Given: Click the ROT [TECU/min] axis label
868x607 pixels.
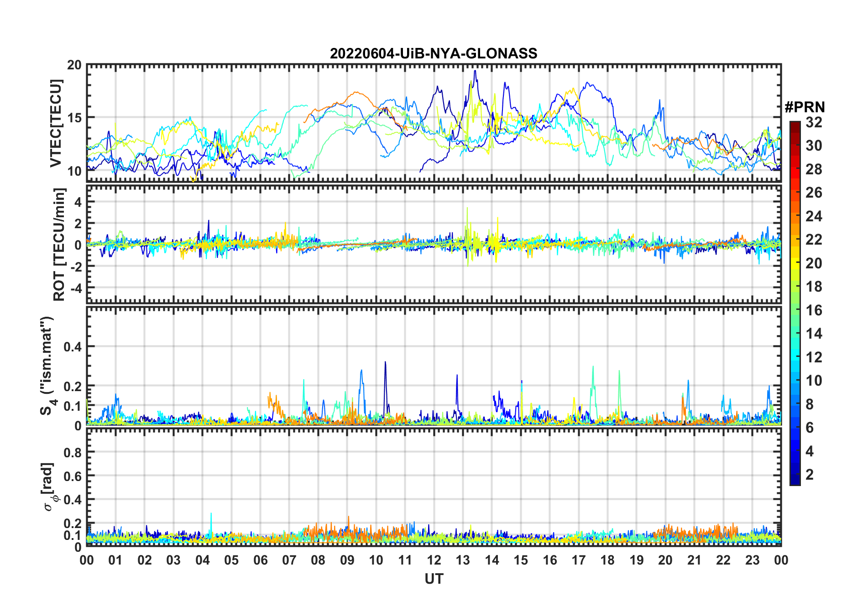Looking at the screenshot, I should (59, 244).
